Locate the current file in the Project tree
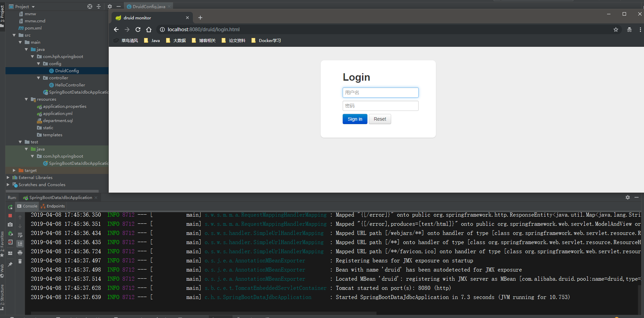This screenshot has width=644, height=318. click(x=90, y=6)
